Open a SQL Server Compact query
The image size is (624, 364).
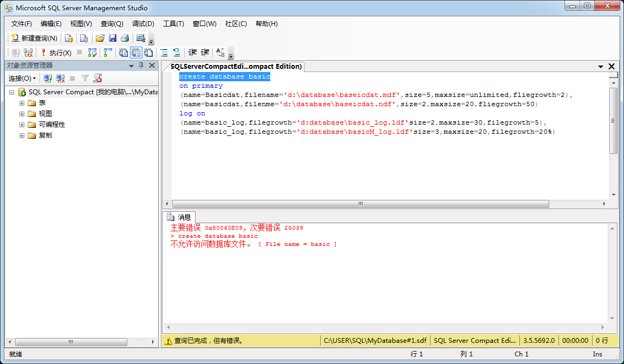pos(83,38)
